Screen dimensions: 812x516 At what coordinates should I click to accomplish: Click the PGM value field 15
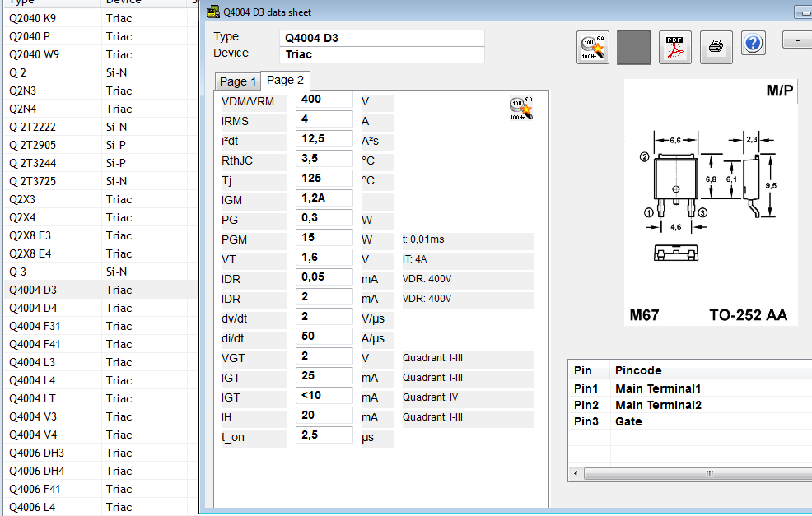point(324,238)
